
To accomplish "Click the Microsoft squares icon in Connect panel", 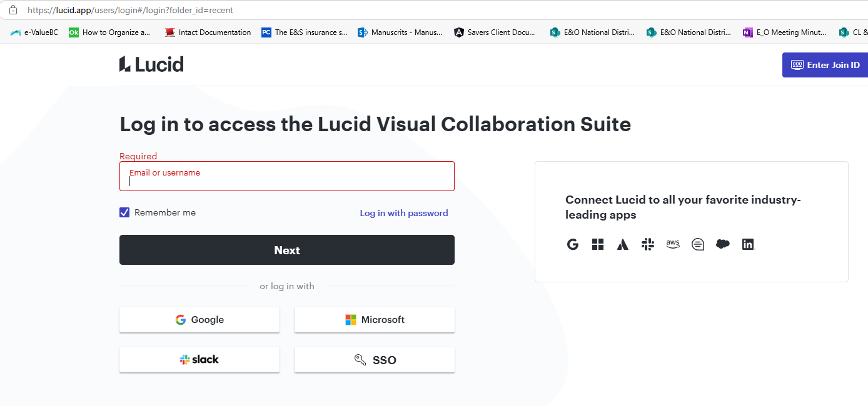I will [x=598, y=244].
